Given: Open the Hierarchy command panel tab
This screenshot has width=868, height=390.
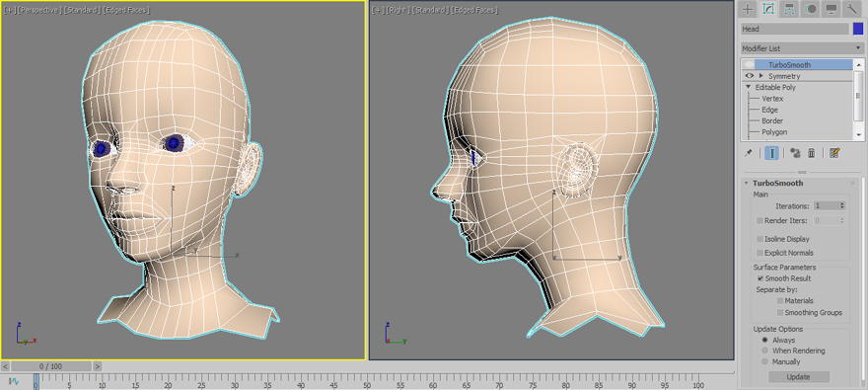Looking at the screenshot, I should [x=789, y=9].
